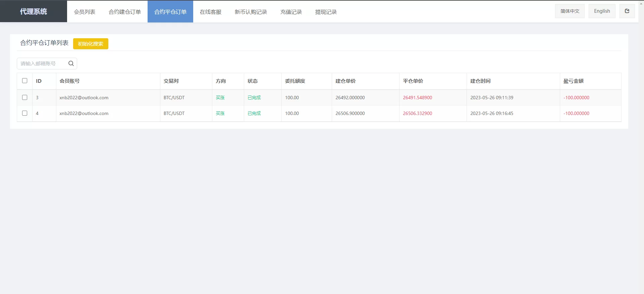
Task: Check the checkbox for order ID 3
Action: [24, 98]
